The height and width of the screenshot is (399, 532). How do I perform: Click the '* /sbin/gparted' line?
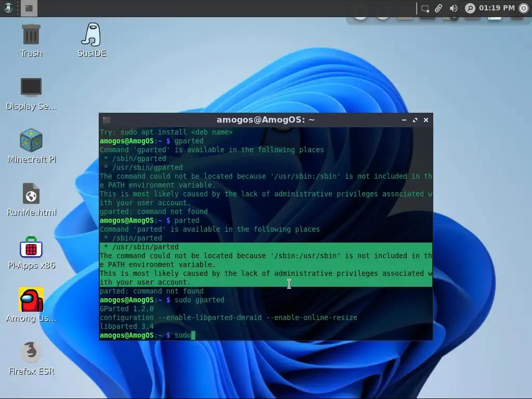pos(135,159)
